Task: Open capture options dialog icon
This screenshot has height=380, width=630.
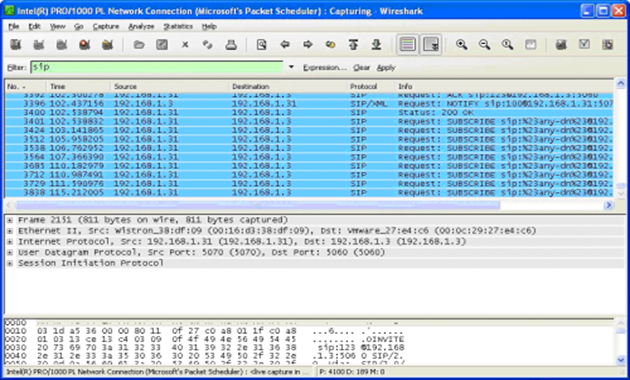Action: (x=39, y=45)
